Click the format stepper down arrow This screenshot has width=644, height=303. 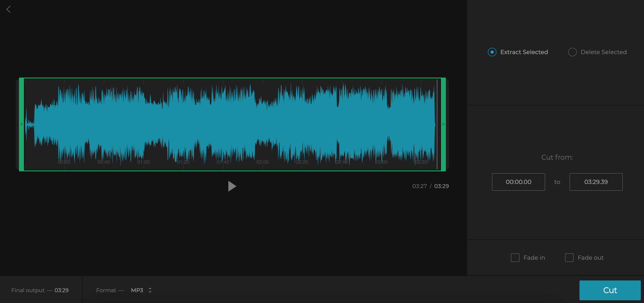[150, 292]
